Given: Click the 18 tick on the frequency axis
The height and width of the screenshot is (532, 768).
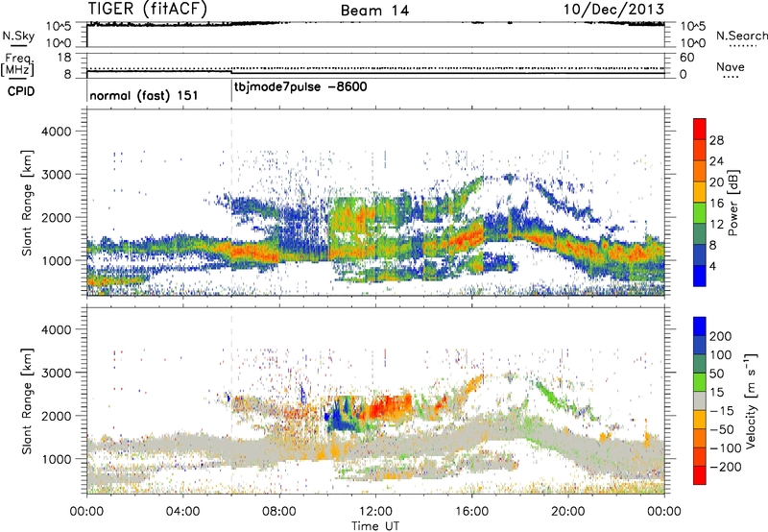Looking at the screenshot, I should click(64, 58).
